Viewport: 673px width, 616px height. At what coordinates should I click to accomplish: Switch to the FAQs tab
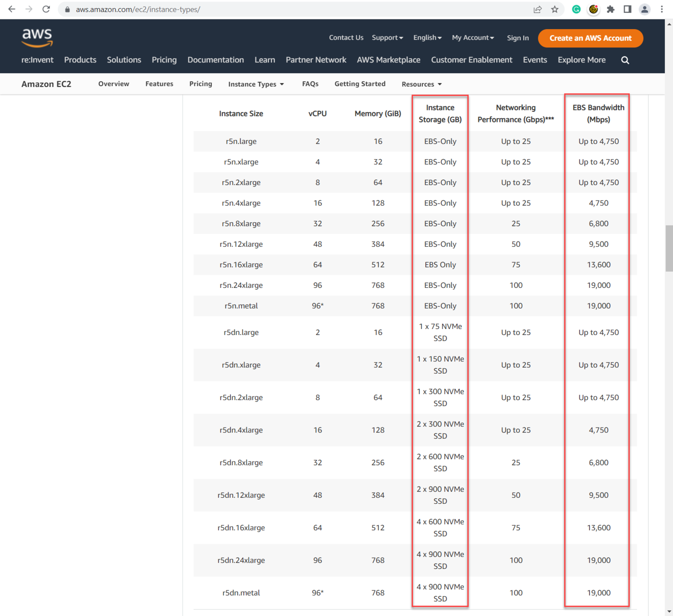pyautogui.click(x=310, y=84)
